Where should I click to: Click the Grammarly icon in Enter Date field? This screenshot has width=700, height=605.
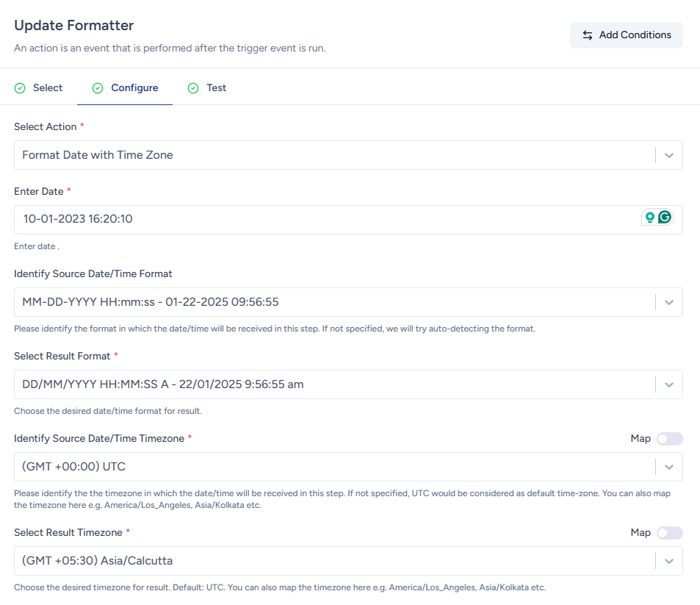tap(665, 218)
